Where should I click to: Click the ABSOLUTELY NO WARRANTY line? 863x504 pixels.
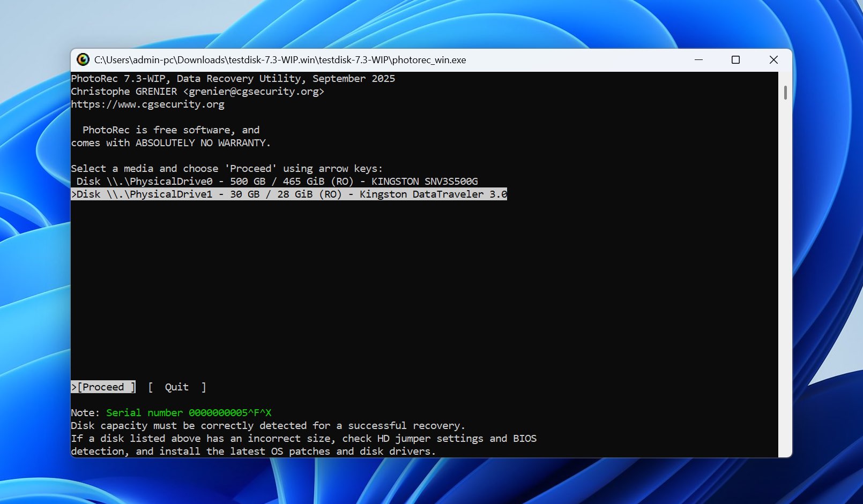click(171, 143)
